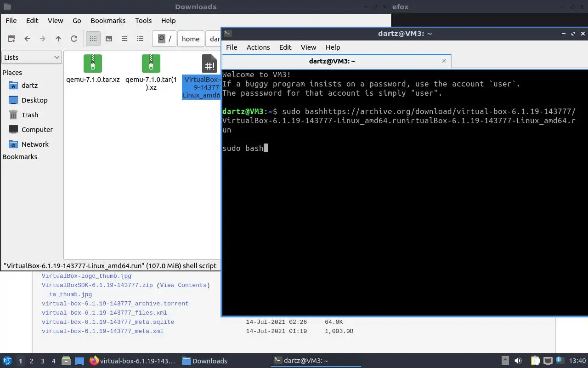This screenshot has width=588, height=368.
Task: Open the network connection tray icon
Action: coord(548,361)
